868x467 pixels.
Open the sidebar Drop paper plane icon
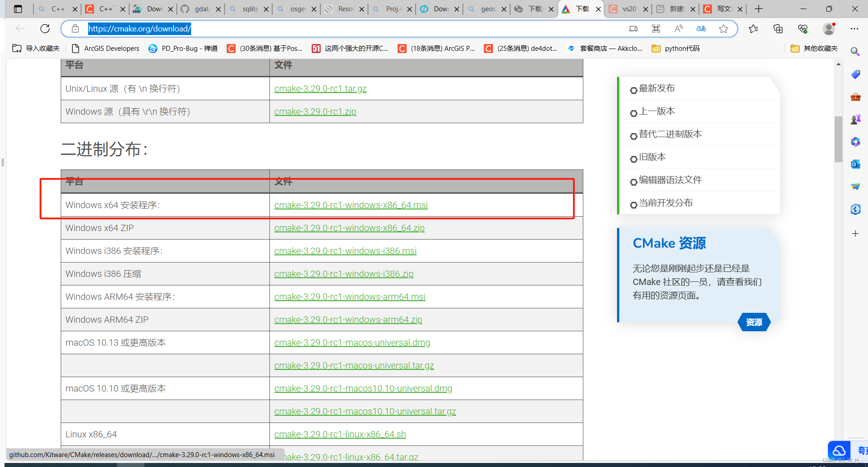pyautogui.click(x=855, y=187)
